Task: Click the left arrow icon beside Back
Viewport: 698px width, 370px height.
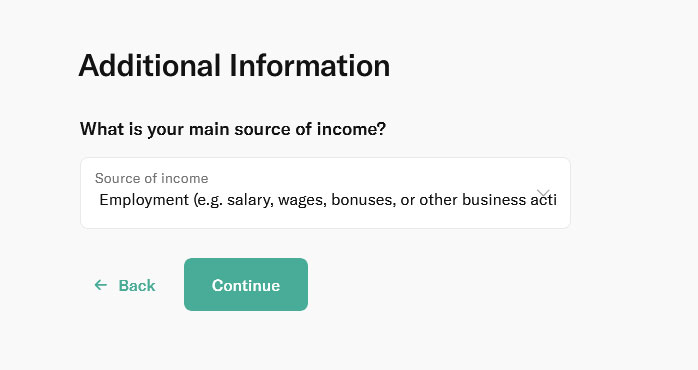Action: click(x=101, y=285)
